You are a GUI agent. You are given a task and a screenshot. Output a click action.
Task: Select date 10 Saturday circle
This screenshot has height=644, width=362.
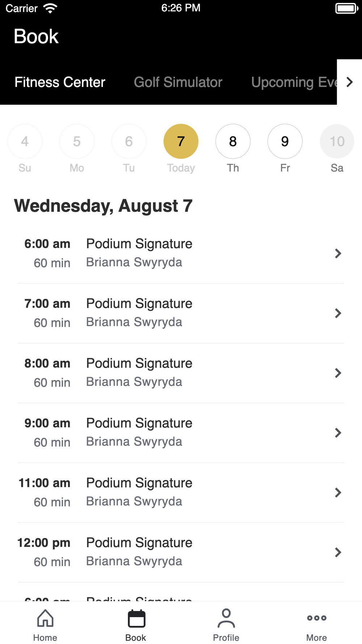click(337, 142)
